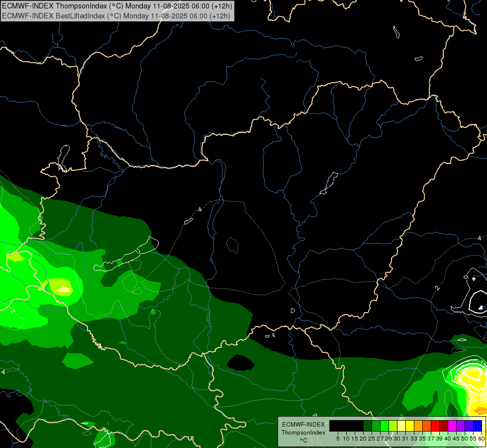The width and height of the screenshot is (487, 448).
Task: Pick the violet 50–55 legend swatch
Action: (x=469, y=426)
